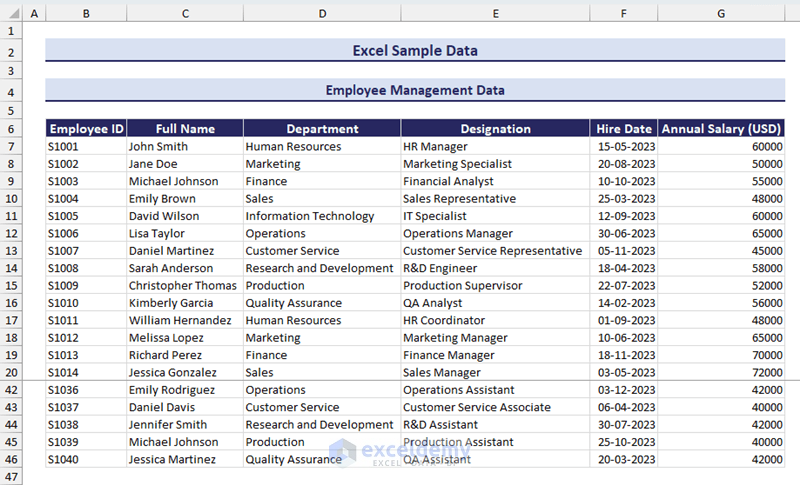Click the Select All corner triangle

point(11,14)
